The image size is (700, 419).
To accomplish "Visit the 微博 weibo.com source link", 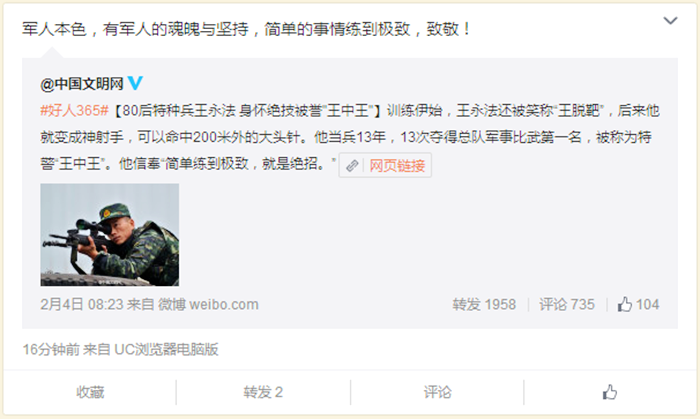I will coord(208,304).
